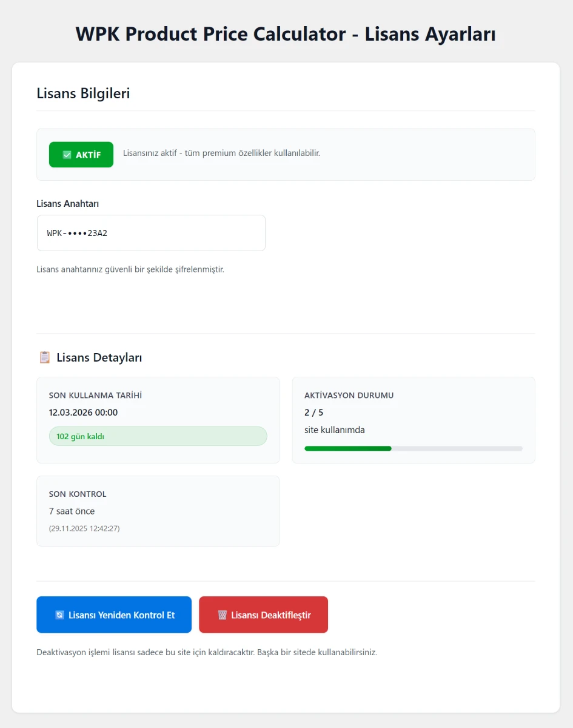
Task: Click the activation usage progress bar
Action: (x=414, y=448)
